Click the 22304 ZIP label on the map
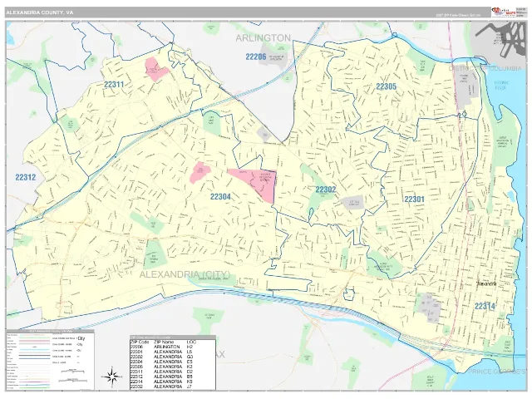532x399 pixels. pyautogui.click(x=220, y=196)
